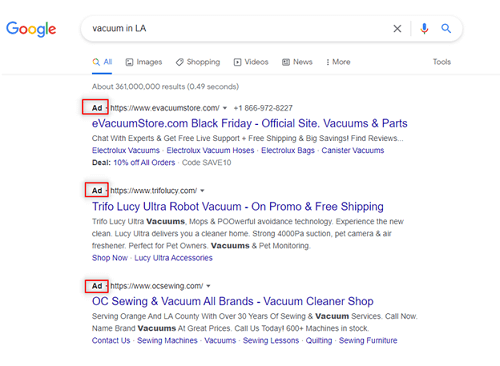Expand the More options menu
The height and width of the screenshot is (366, 500).
point(338,62)
